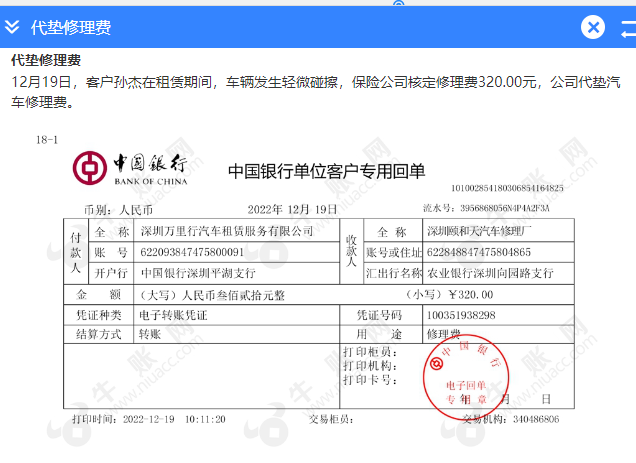
Task: Collapse panel with double-chevron icon
Action: pyautogui.click(x=12, y=27)
